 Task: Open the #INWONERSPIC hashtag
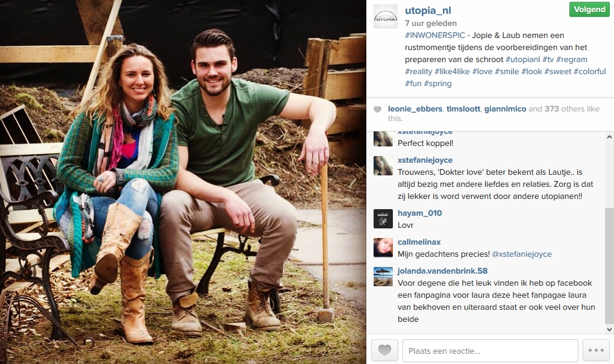[435, 36]
